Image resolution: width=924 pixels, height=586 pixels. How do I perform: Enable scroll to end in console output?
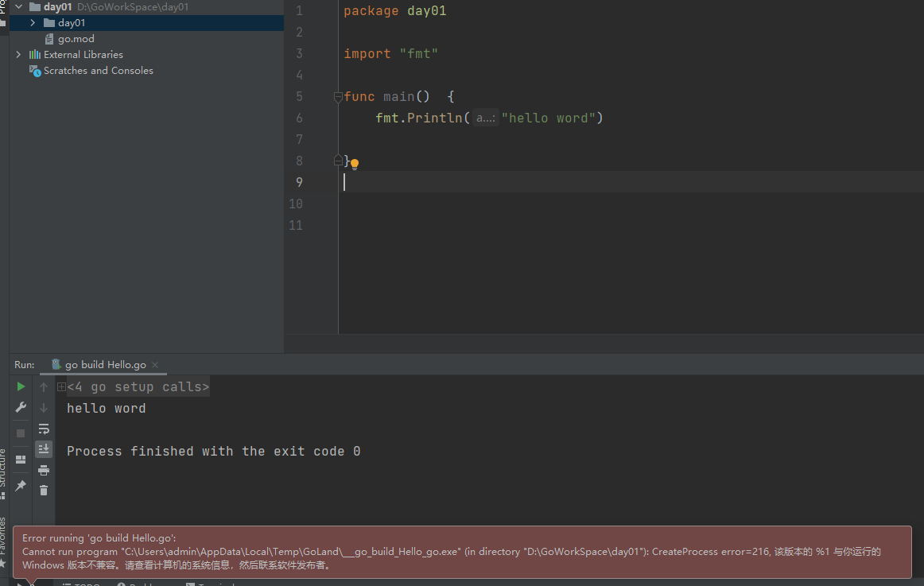tap(44, 448)
